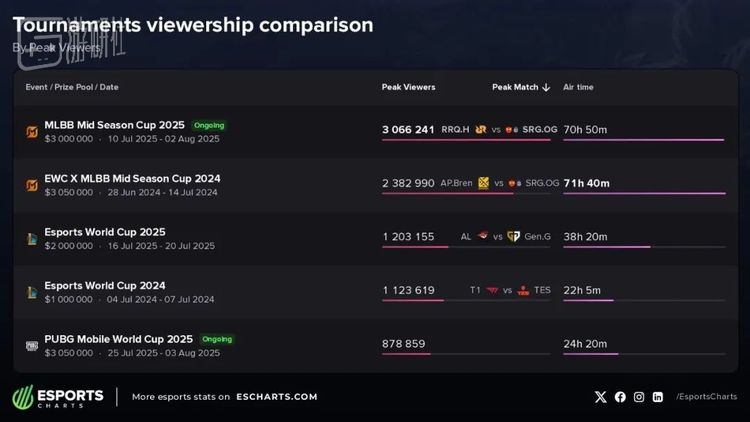The width and height of the screenshot is (750, 422).
Task: Click the X (Twitter) social icon
Action: pos(600,397)
